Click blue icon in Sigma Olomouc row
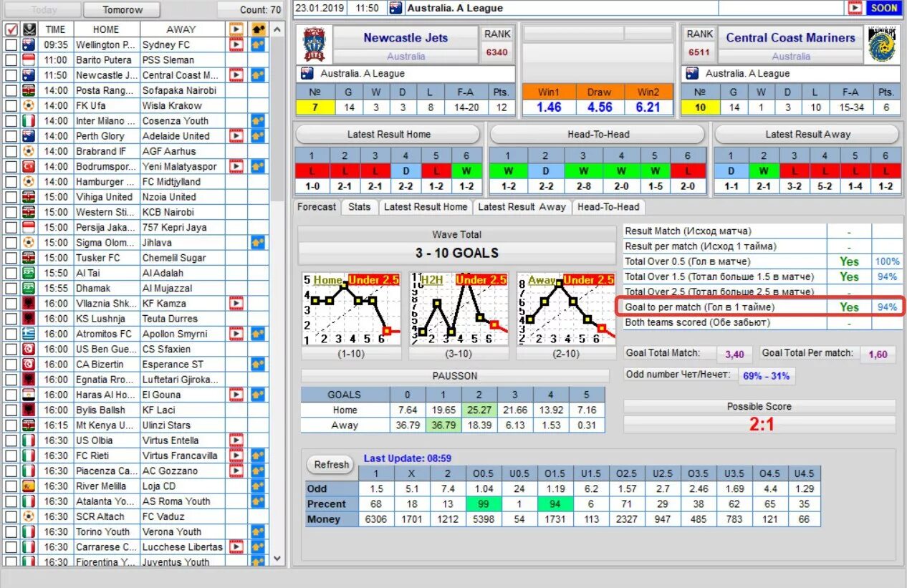 click(x=258, y=243)
